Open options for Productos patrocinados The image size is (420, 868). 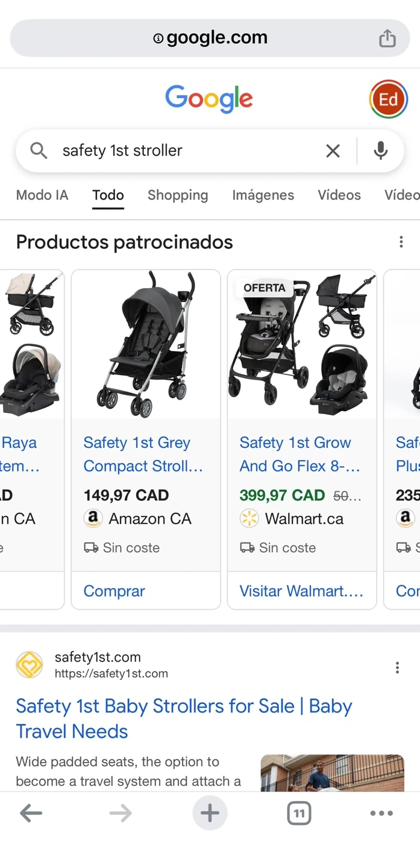(401, 242)
